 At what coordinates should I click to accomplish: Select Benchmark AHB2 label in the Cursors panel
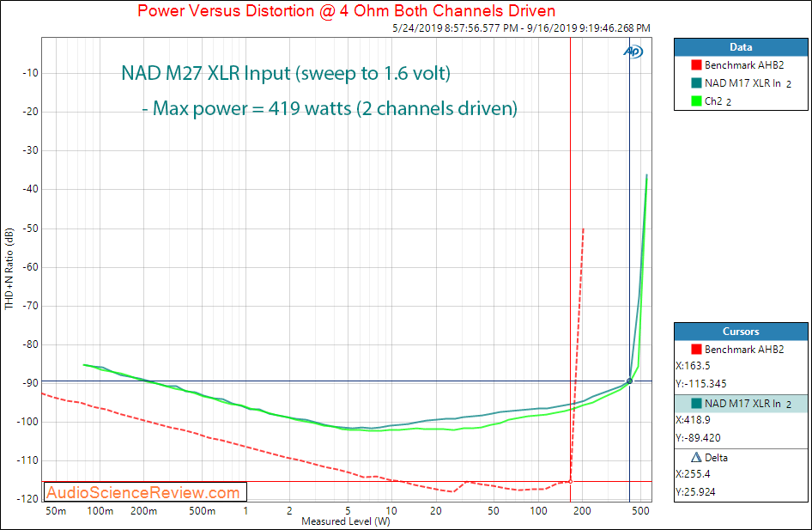pyautogui.click(x=744, y=350)
